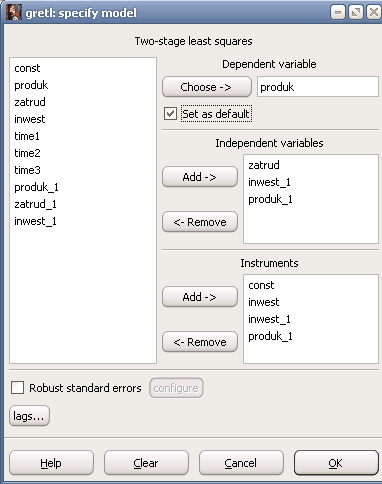Select time1 in the variable list
382x484 pixels.
27,136
